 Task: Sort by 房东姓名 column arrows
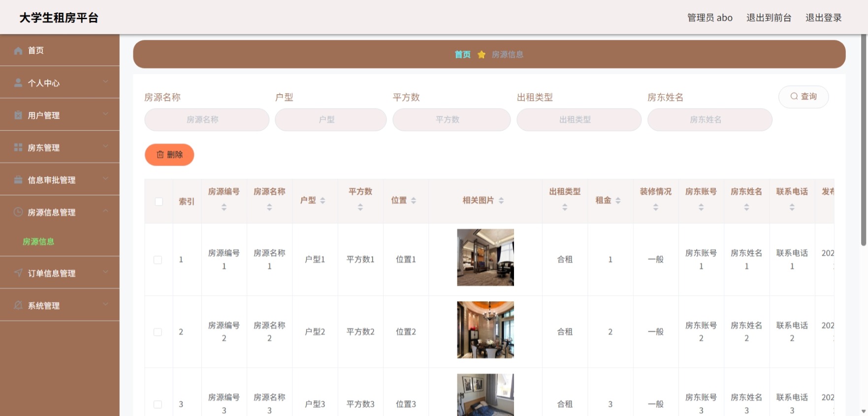pos(746,208)
